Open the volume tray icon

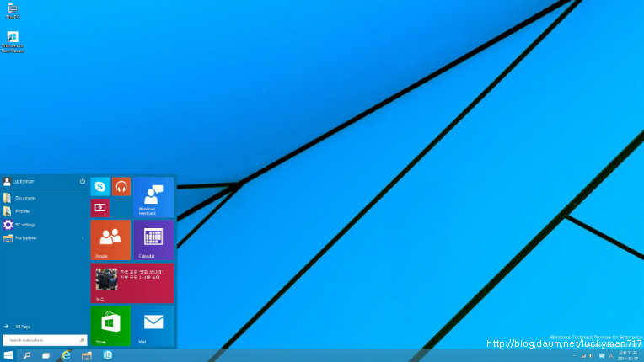tap(592, 356)
